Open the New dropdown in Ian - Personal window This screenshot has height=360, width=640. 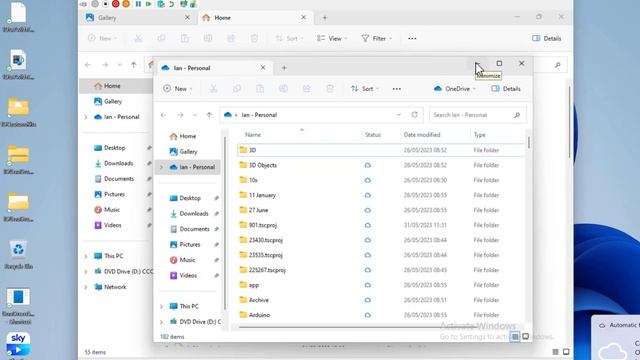coord(178,89)
